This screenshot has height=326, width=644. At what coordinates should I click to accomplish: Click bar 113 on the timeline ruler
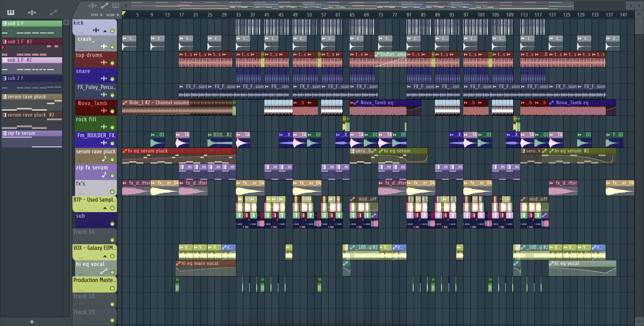coord(524,15)
